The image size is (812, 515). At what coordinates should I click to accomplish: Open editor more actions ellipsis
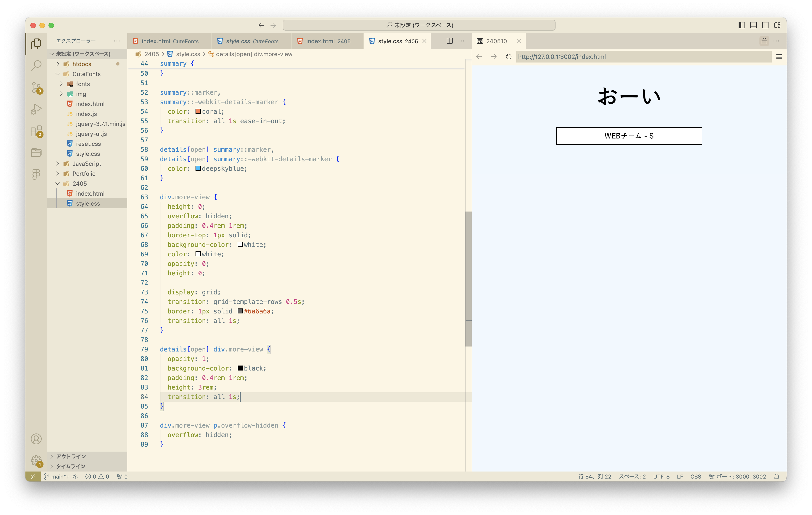point(461,41)
